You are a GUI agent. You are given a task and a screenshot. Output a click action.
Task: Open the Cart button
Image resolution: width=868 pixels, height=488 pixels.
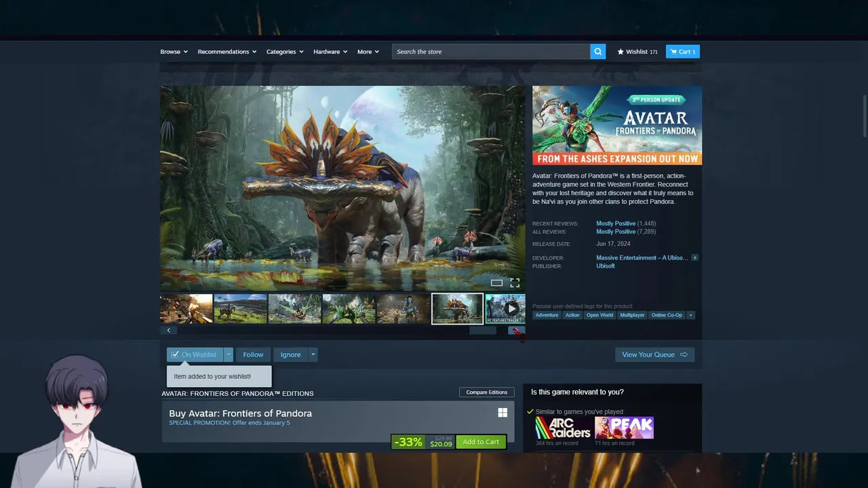682,52
